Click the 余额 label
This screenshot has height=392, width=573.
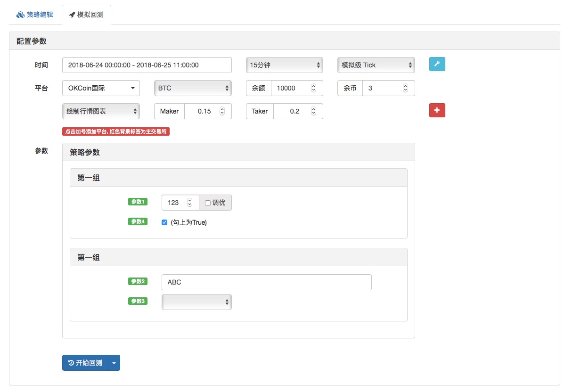[259, 88]
